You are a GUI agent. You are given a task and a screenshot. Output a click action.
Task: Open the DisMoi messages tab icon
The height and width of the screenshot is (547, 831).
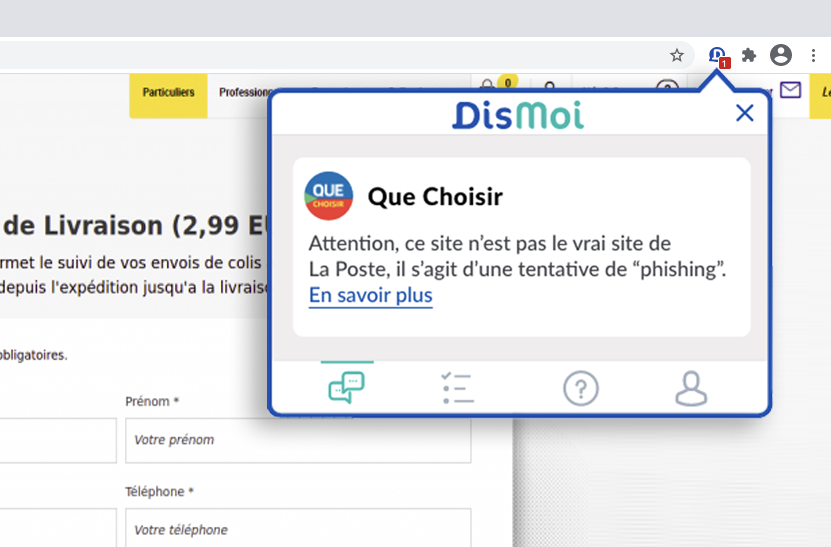(x=347, y=388)
